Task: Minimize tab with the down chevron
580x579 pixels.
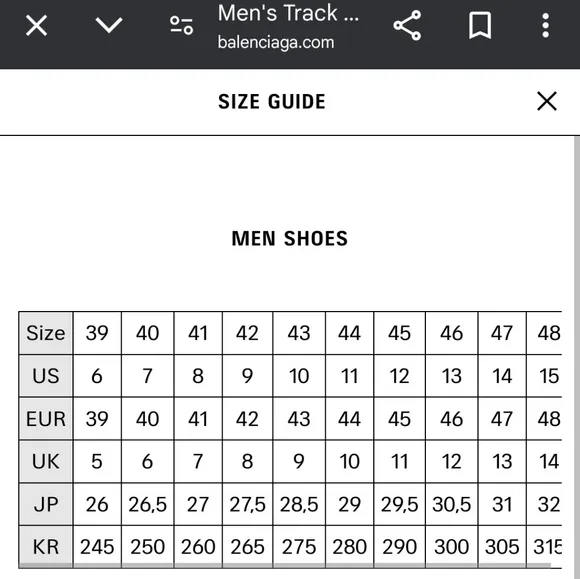Action: (109, 25)
